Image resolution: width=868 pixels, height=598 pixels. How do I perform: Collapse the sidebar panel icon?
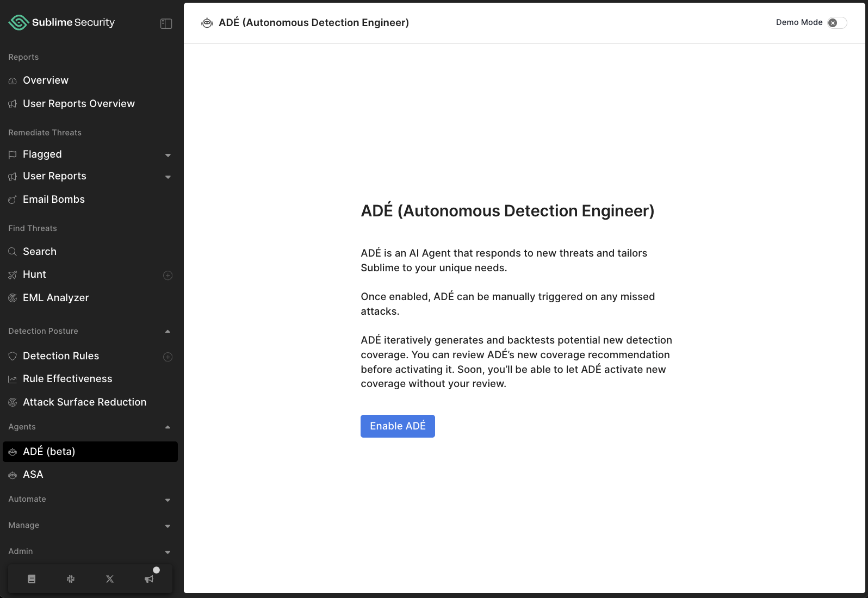click(166, 23)
